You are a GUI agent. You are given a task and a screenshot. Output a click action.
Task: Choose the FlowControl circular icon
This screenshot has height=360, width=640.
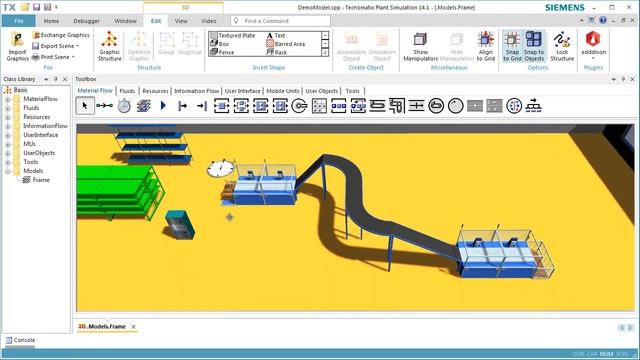(514, 106)
